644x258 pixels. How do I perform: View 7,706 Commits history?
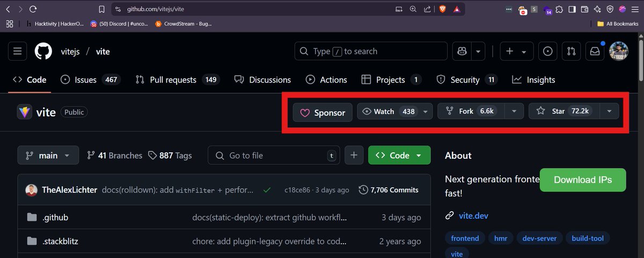389,190
